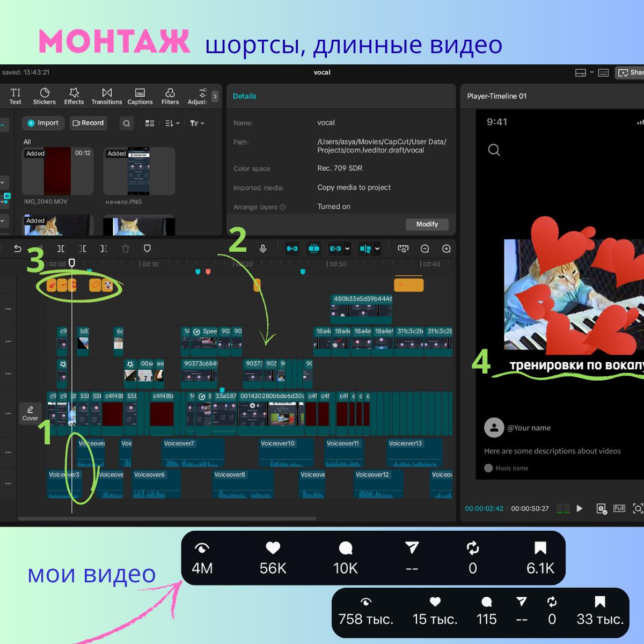
Task: Open the layout switcher dropdown
Action: point(584,72)
